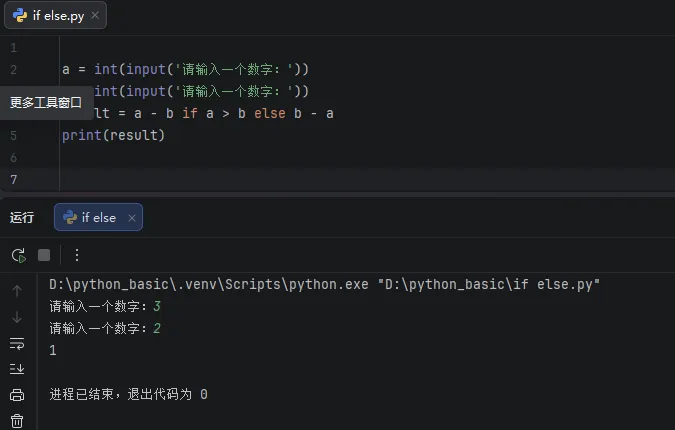Jump down the stack trace

[17, 317]
